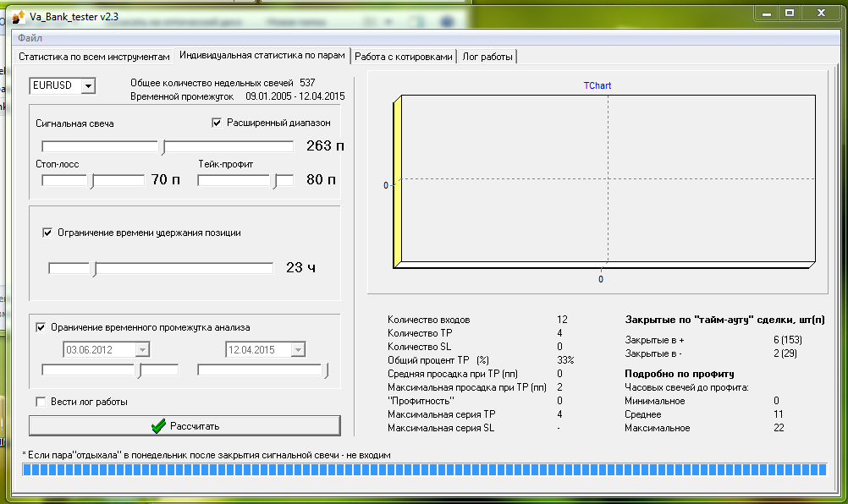Click the Сигнальная свеча slider thumb
The image size is (848, 504).
(x=162, y=147)
